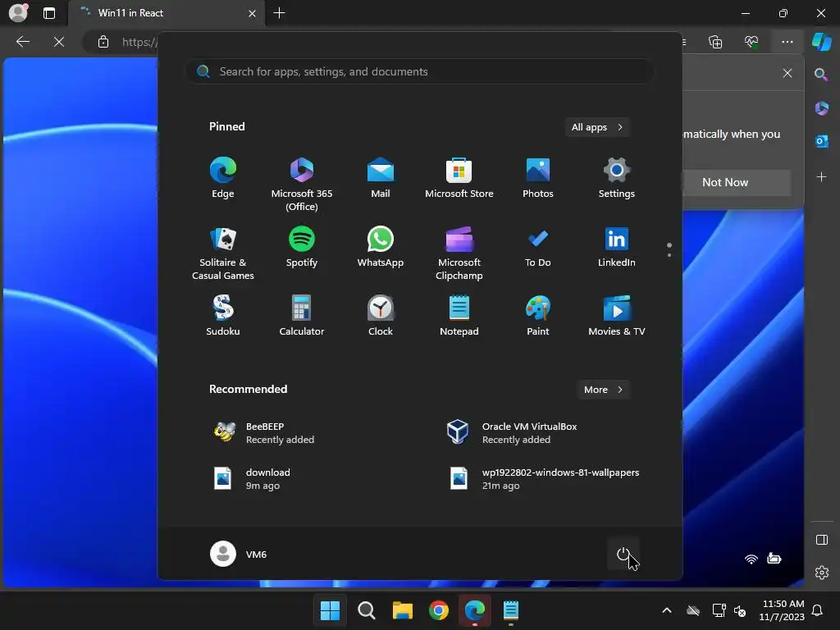
Task: Toggle Edge sidebar layout panel icon
Action: (x=821, y=540)
